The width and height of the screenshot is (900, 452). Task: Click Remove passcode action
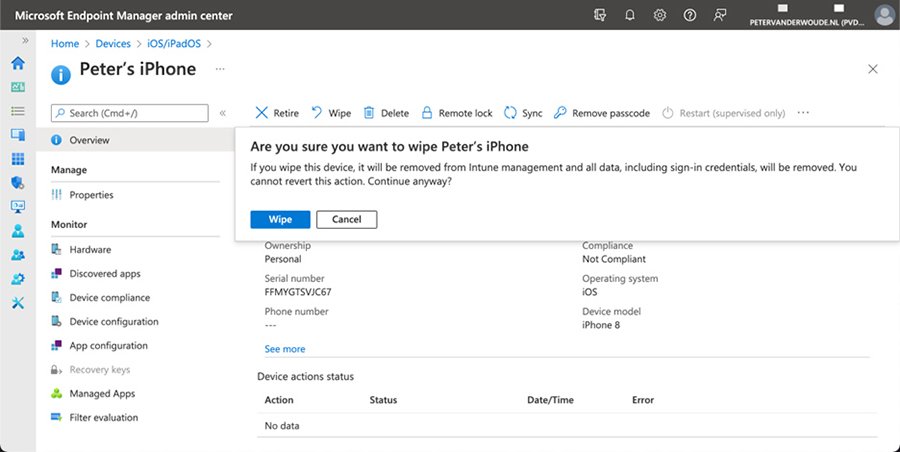click(x=601, y=113)
